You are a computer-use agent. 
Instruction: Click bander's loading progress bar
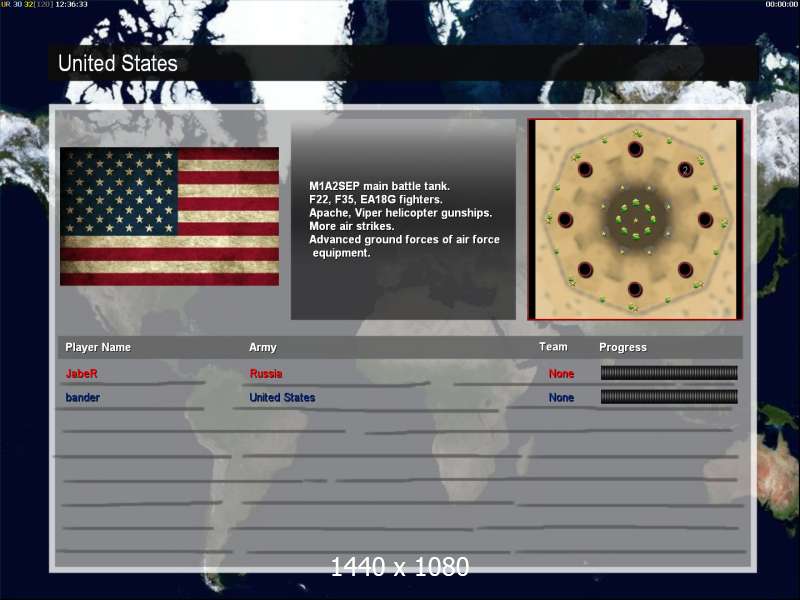pos(669,397)
